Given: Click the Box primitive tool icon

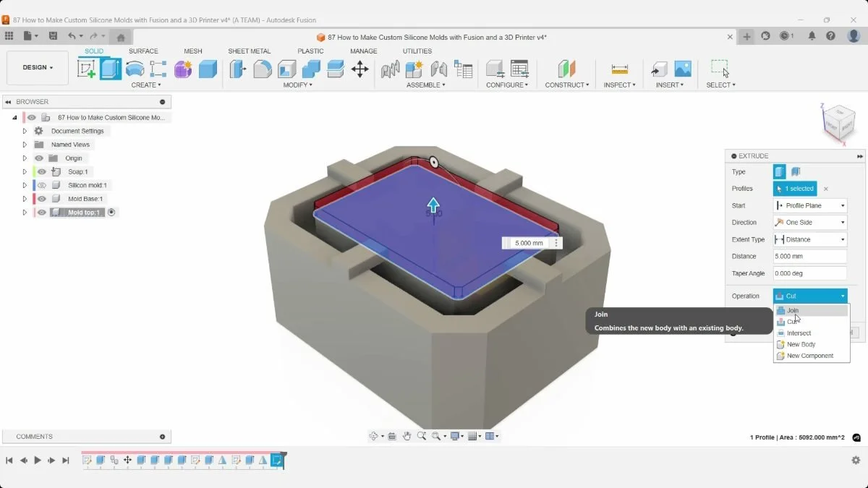Looking at the screenshot, I should [x=208, y=69].
